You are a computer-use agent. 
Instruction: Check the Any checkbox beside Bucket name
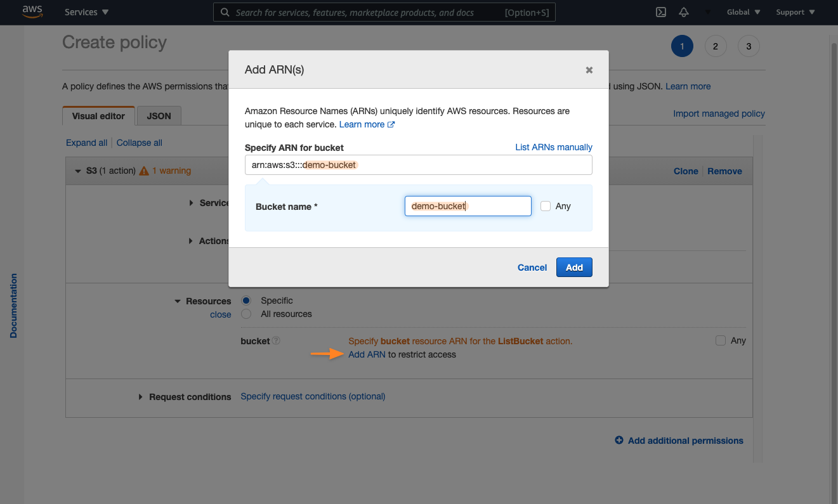pos(545,205)
